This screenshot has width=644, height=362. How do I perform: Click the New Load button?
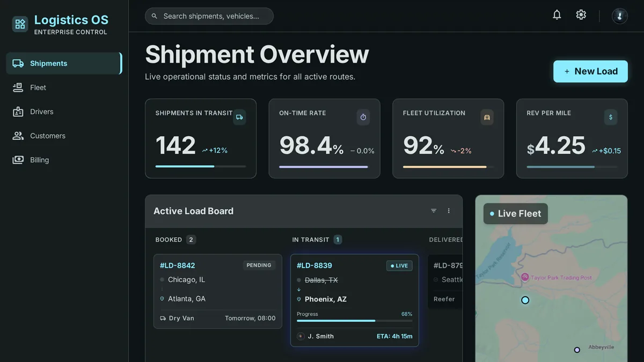(x=590, y=71)
